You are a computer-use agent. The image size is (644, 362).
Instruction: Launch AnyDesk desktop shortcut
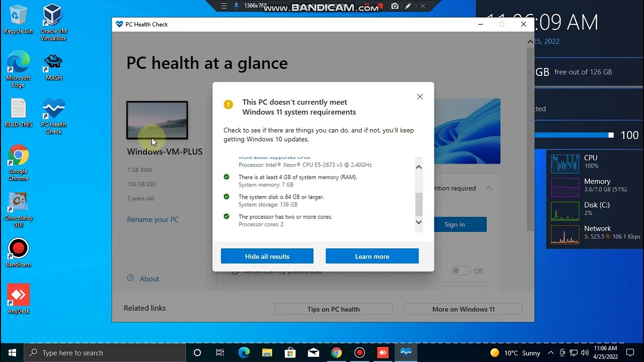(18, 299)
